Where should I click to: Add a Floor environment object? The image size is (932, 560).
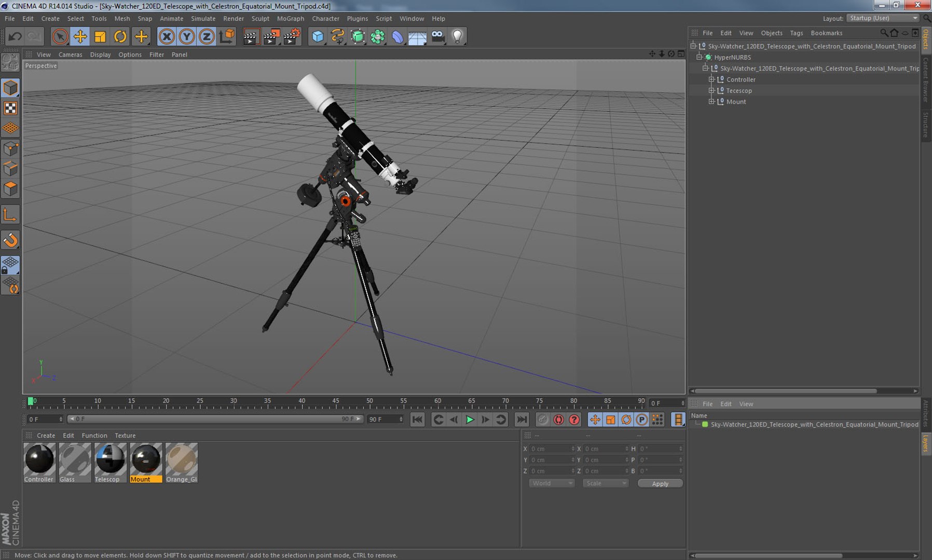pyautogui.click(x=418, y=36)
